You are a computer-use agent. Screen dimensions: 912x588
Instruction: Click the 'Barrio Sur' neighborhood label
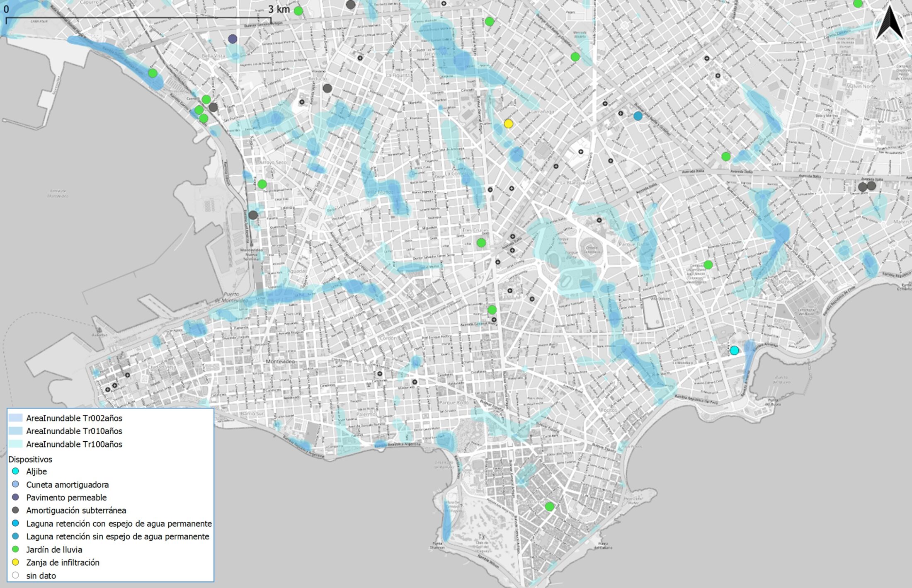tap(252, 414)
